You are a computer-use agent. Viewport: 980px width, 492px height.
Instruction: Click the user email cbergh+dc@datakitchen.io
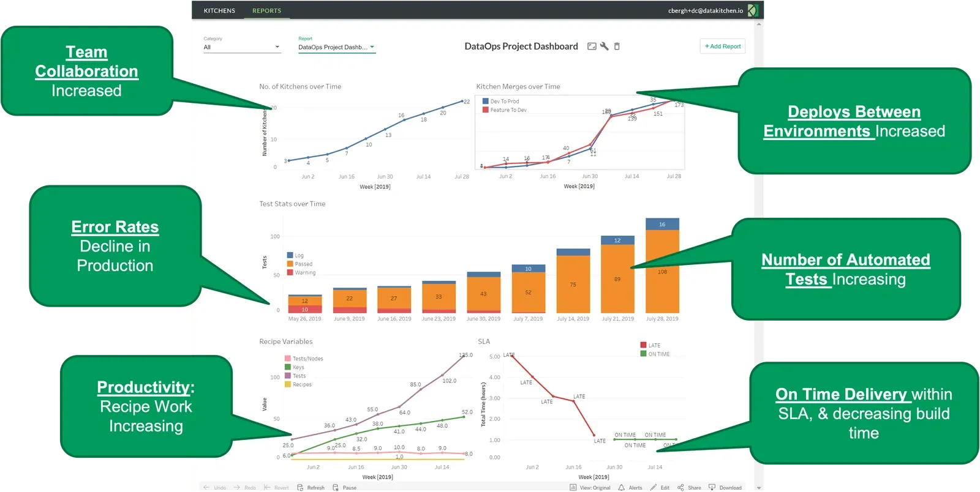pyautogui.click(x=705, y=10)
